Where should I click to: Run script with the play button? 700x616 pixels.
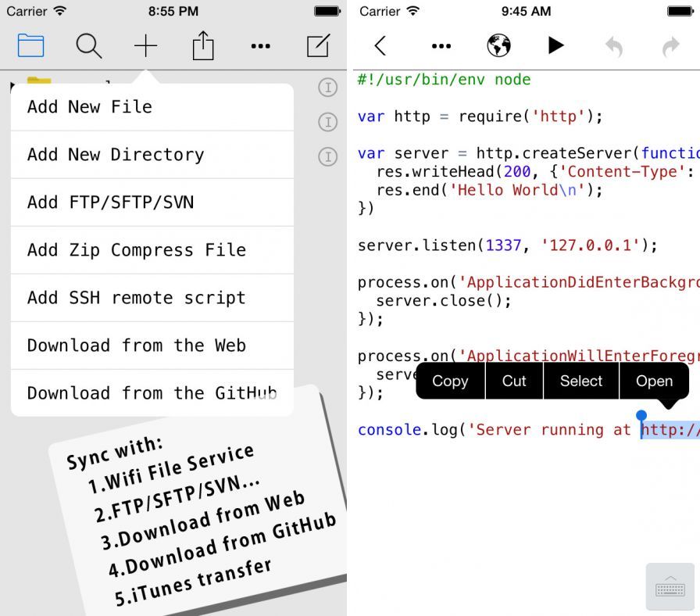555,46
